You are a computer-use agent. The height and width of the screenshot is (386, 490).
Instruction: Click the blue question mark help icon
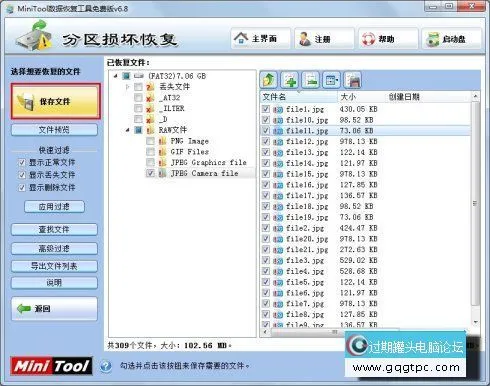click(x=106, y=366)
